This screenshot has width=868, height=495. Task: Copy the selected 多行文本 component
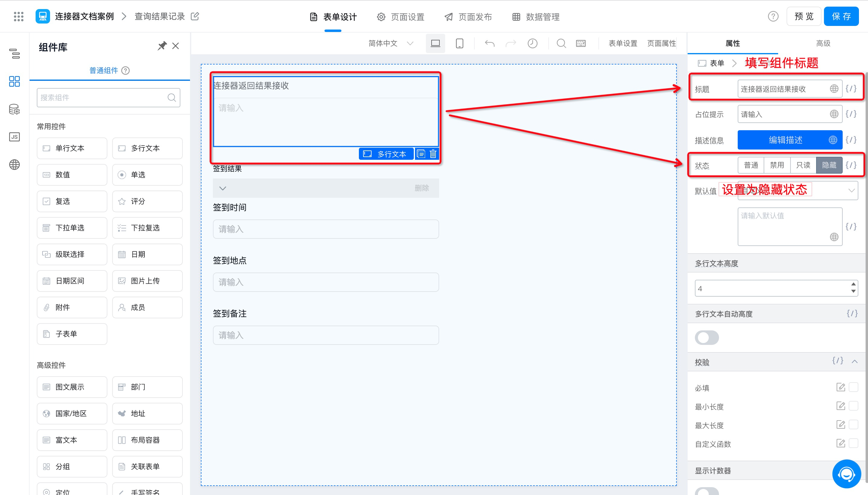[421, 154]
